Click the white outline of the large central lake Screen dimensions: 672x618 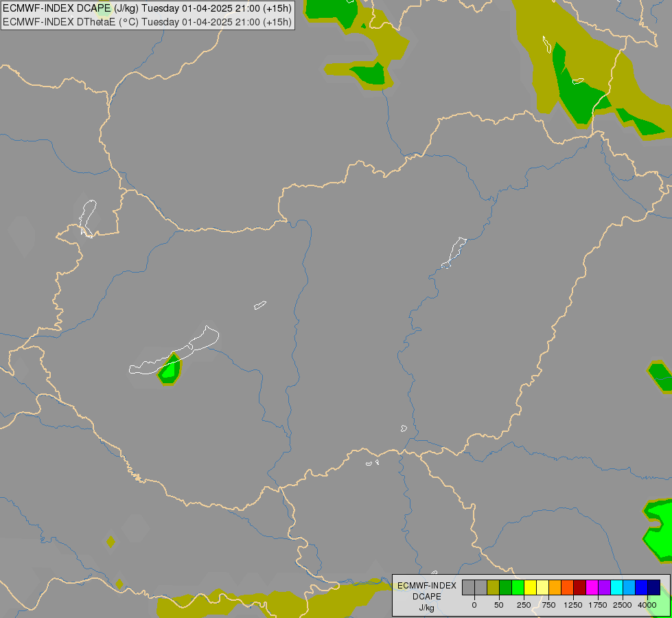[174, 352]
